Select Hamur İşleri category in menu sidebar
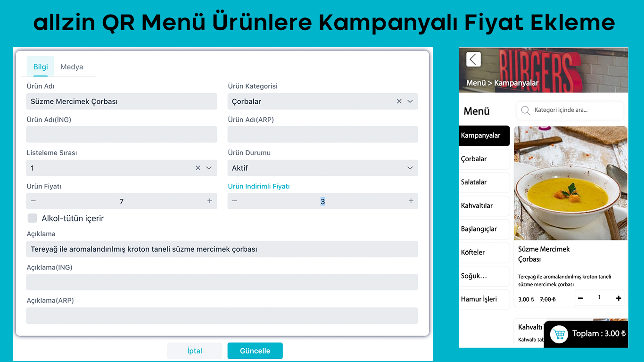The height and width of the screenshot is (362, 644). 484,299
